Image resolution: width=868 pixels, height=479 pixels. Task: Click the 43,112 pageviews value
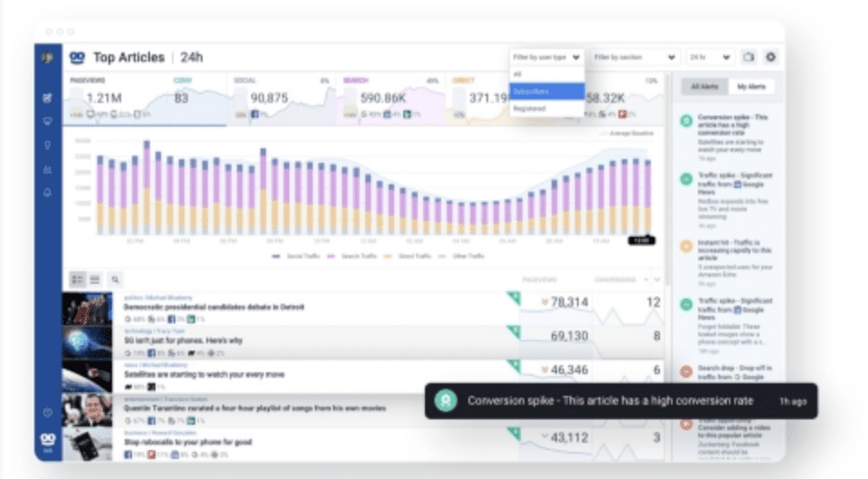point(569,437)
